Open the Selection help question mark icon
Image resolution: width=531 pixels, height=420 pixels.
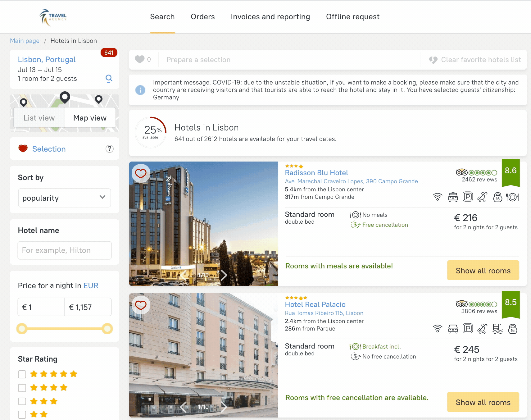pyautogui.click(x=110, y=149)
